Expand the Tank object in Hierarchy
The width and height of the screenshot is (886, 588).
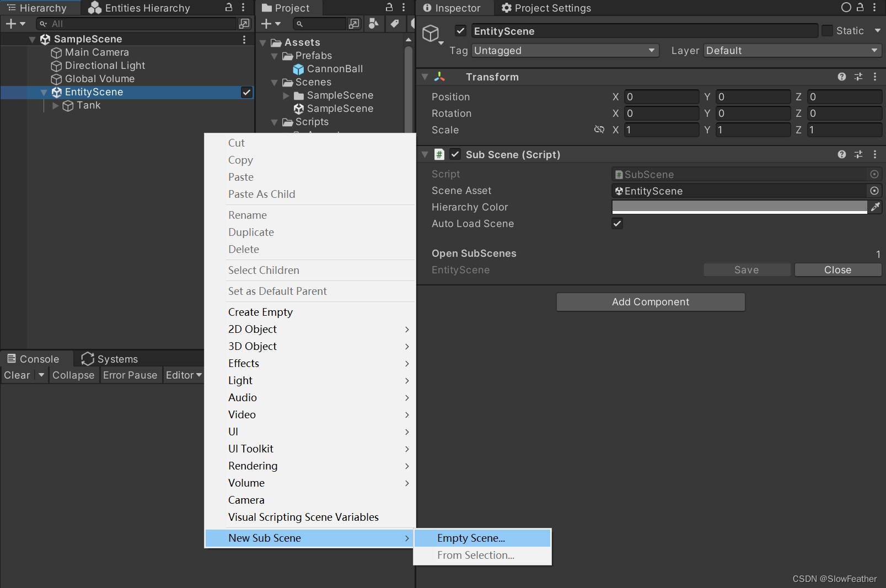[x=55, y=105]
